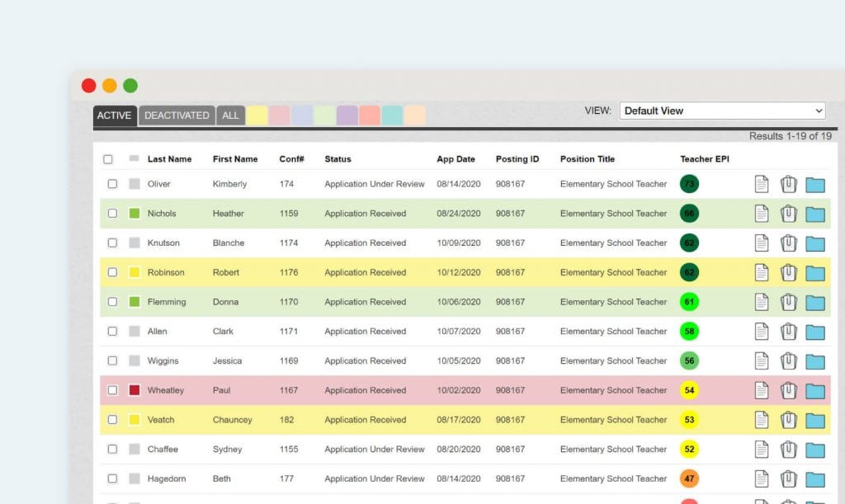Click Paul Wheatley's Teacher EPI score badge
845x504 pixels.
click(689, 390)
